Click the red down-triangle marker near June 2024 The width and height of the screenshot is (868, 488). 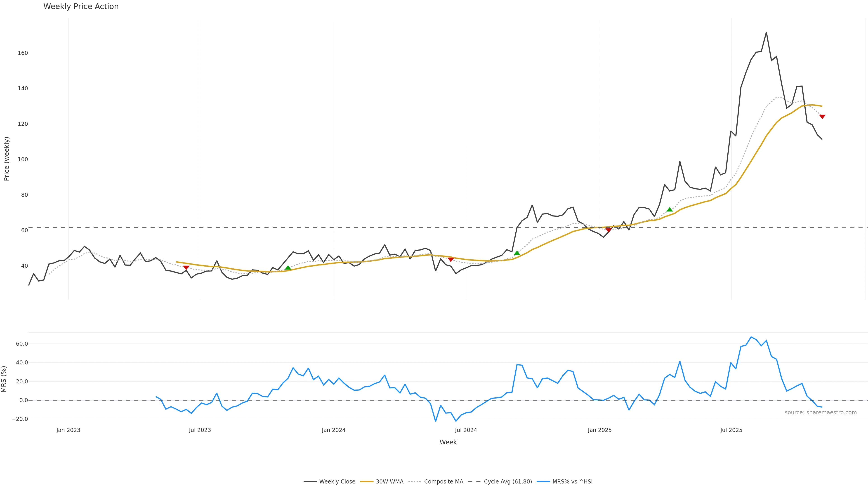coord(451,259)
